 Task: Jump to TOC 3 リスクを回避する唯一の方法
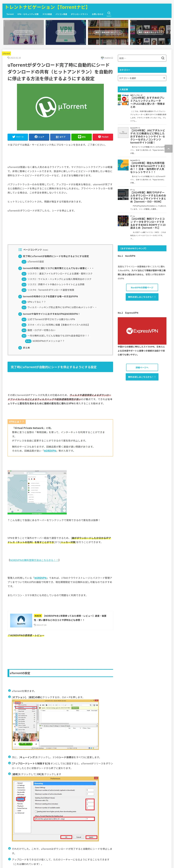pyautogui.click(x=50, y=297)
